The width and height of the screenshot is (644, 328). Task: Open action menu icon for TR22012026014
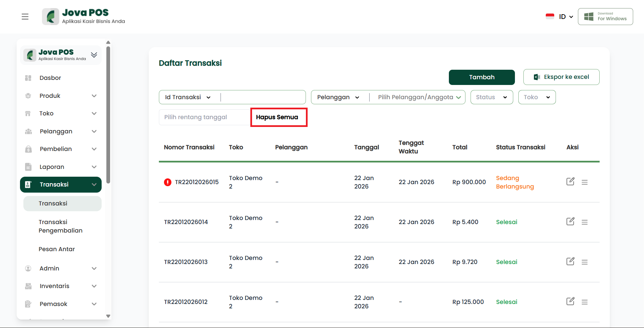584,222
